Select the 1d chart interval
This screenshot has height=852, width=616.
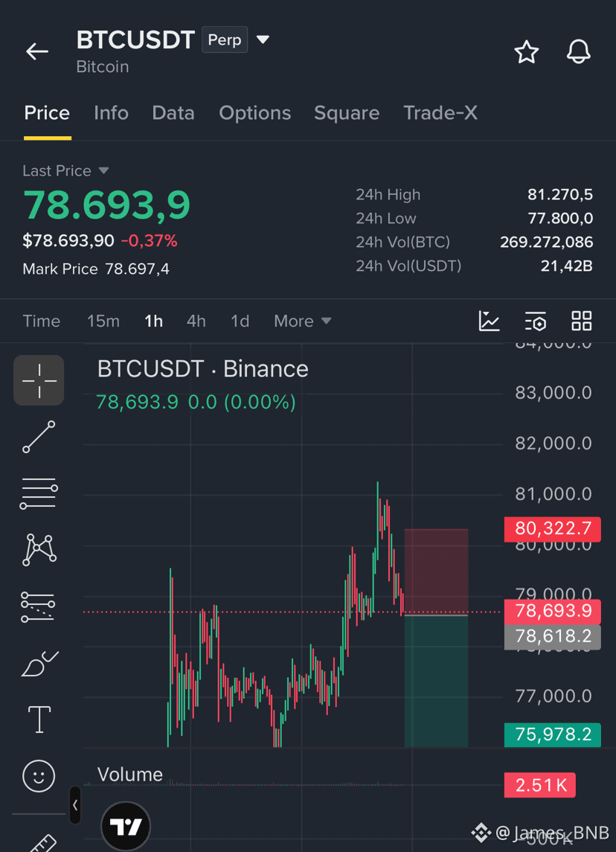click(240, 321)
